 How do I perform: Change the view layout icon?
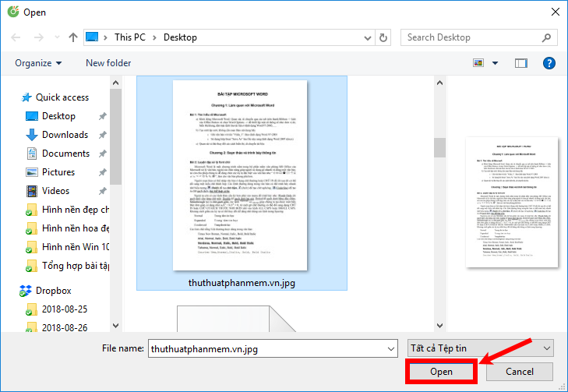(x=478, y=63)
